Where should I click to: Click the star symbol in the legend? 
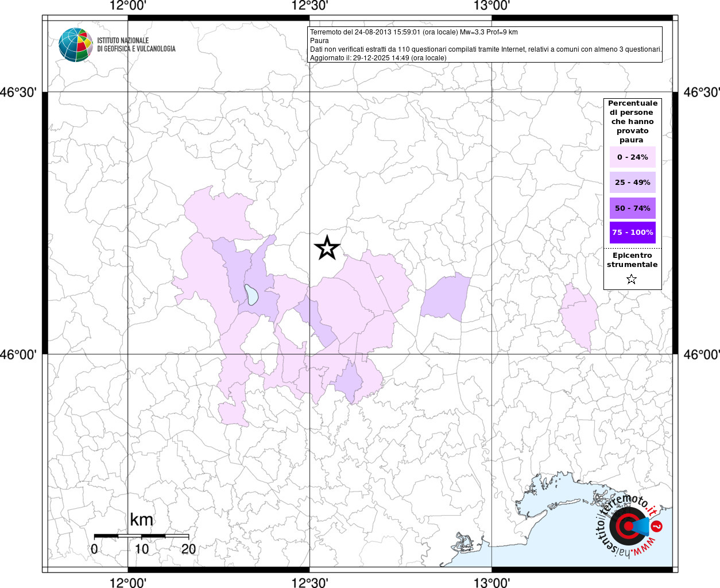(x=632, y=280)
